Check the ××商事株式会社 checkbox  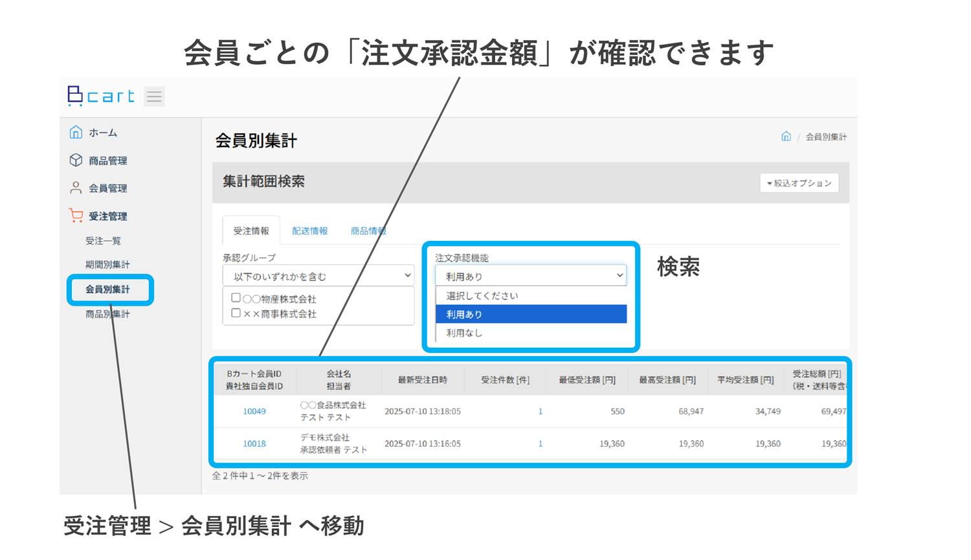click(236, 313)
